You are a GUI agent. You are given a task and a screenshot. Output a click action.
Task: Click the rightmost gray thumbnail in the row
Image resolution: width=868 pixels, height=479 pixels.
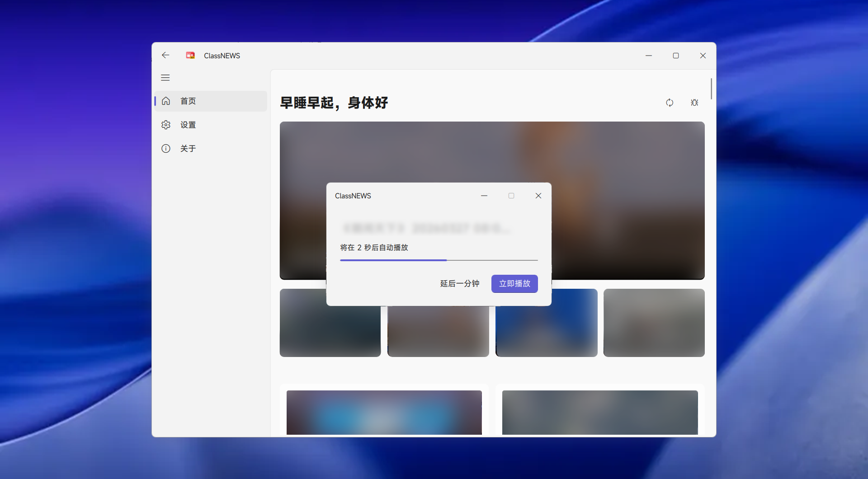654,323
